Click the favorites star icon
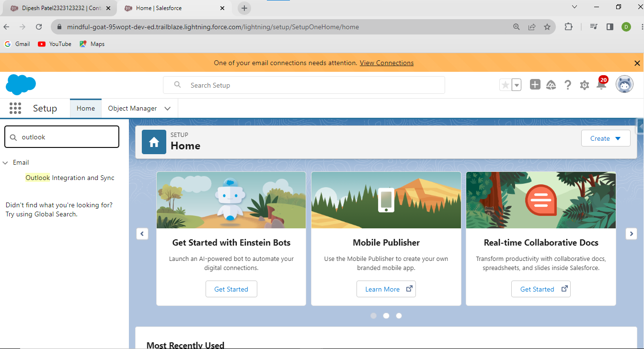The image size is (644, 349). pyautogui.click(x=505, y=85)
